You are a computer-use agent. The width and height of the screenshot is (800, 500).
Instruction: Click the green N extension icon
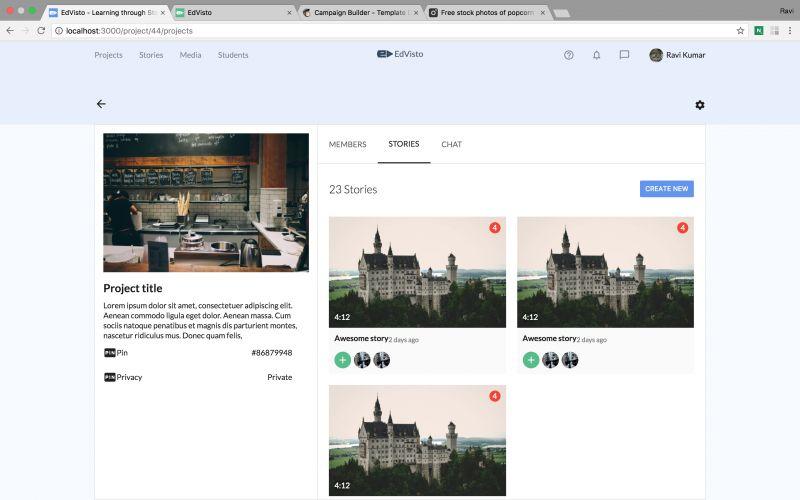coord(759,31)
